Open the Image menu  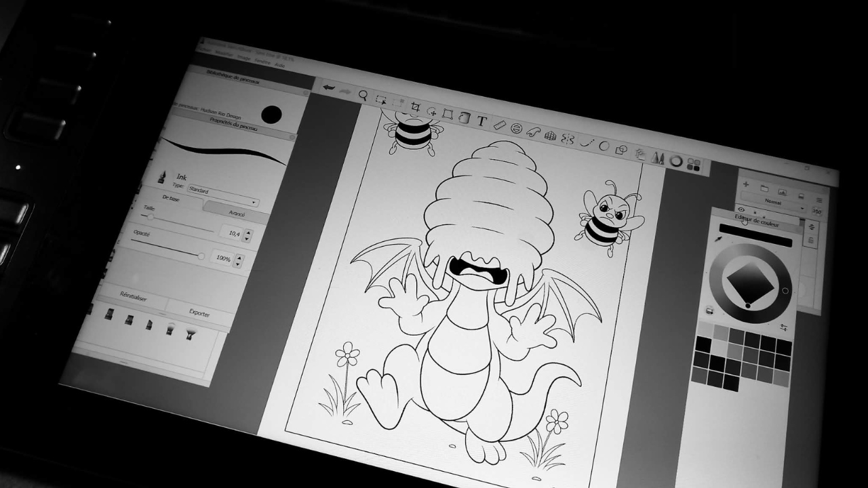coord(244,58)
